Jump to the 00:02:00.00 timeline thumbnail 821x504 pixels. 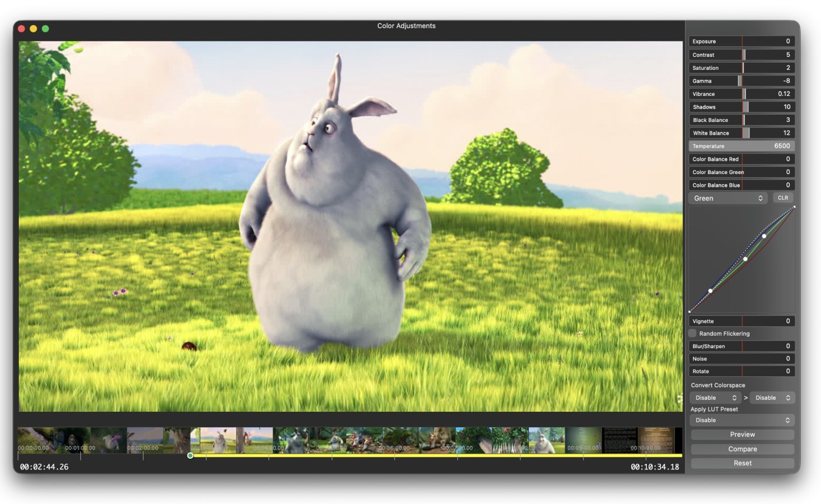point(145,440)
